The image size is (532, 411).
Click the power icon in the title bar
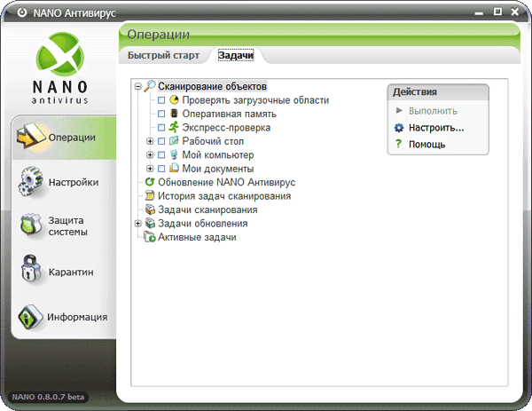tap(22, 12)
